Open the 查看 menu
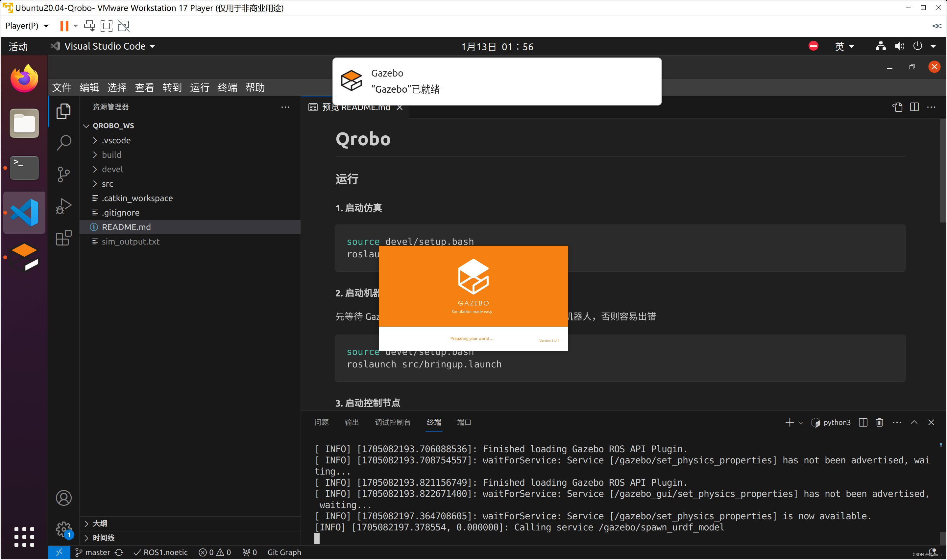Screen dimensions: 947x560 145,87
